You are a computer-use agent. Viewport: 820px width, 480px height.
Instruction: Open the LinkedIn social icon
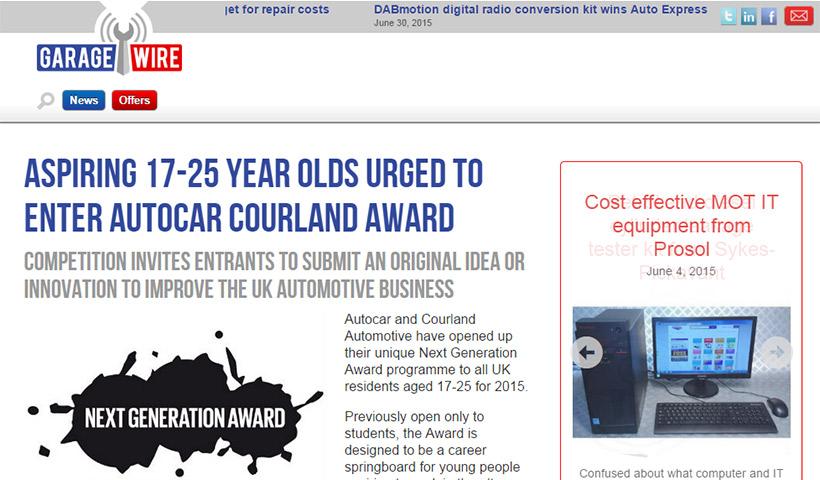coord(748,16)
